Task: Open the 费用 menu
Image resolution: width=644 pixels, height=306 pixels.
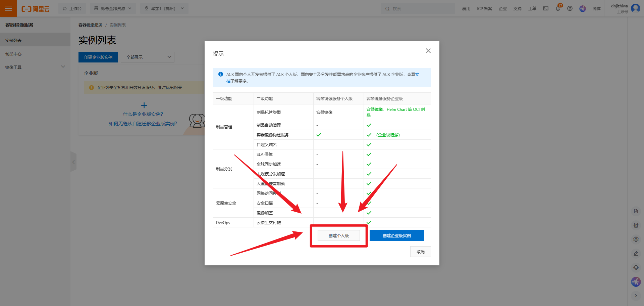Action: (466, 9)
